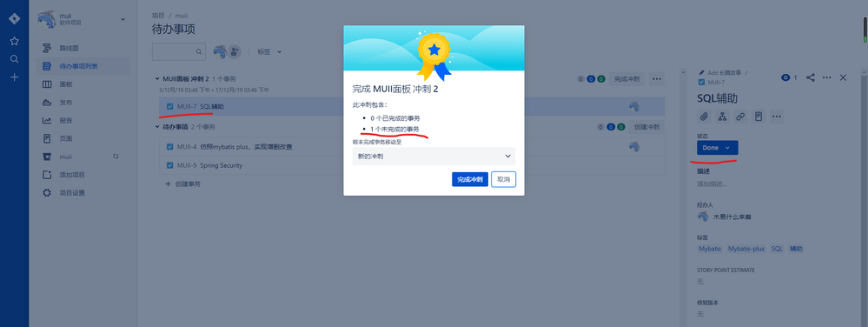
Task: Collapse the 待办事项 backlog section
Action: coord(157,127)
